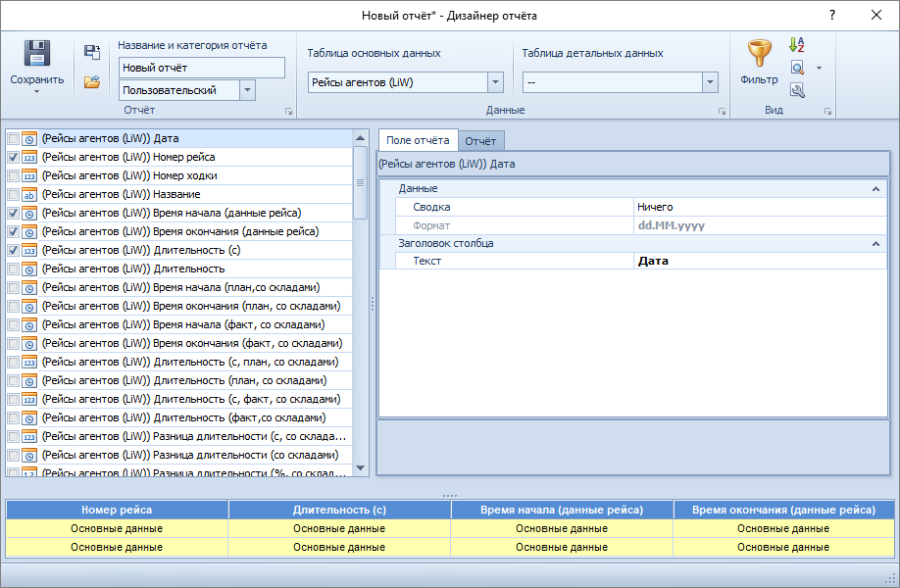Click clock icon of Время начала (данные рейса)
Screen dimensions: 900x588
[x=29, y=214]
